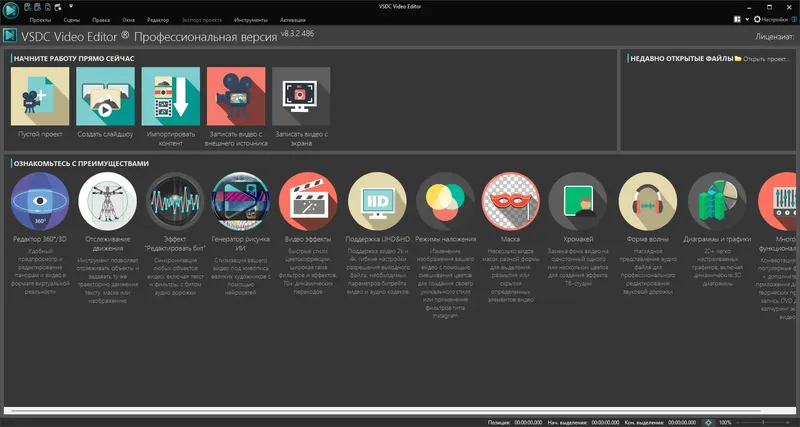Viewport: 800px width, 427px height.
Task: Click the VSDC round application logo button
Action: 10,10
